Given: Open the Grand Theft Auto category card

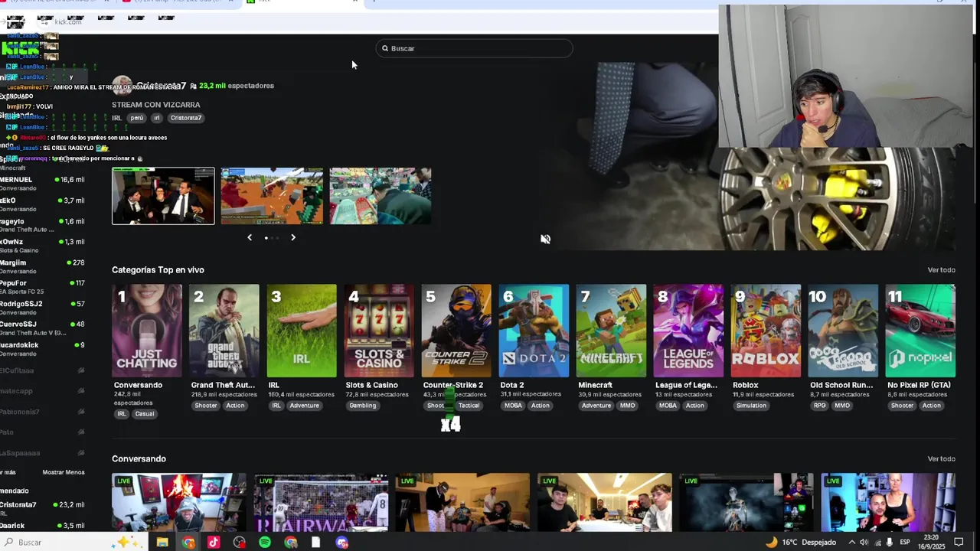Looking at the screenshot, I should [224, 331].
